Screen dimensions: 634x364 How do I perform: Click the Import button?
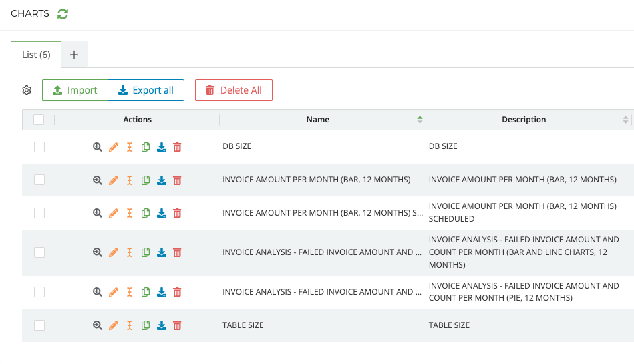click(75, 90)
